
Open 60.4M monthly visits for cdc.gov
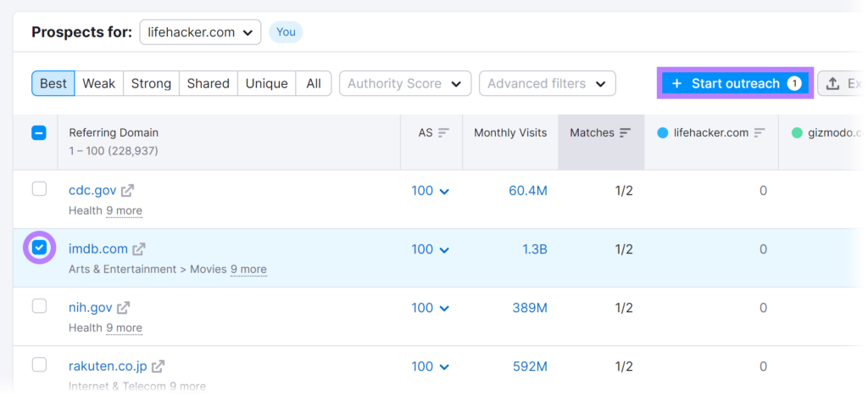click(528, 191)
